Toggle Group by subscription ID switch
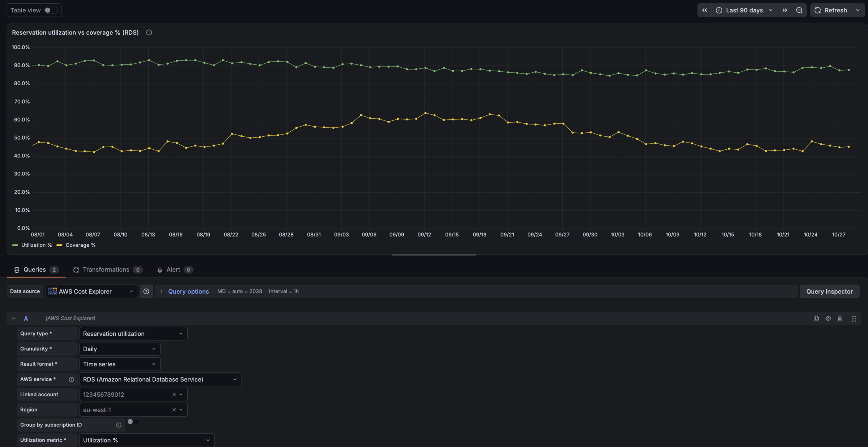Screen dimensions: 868x447 click(133, 422)
